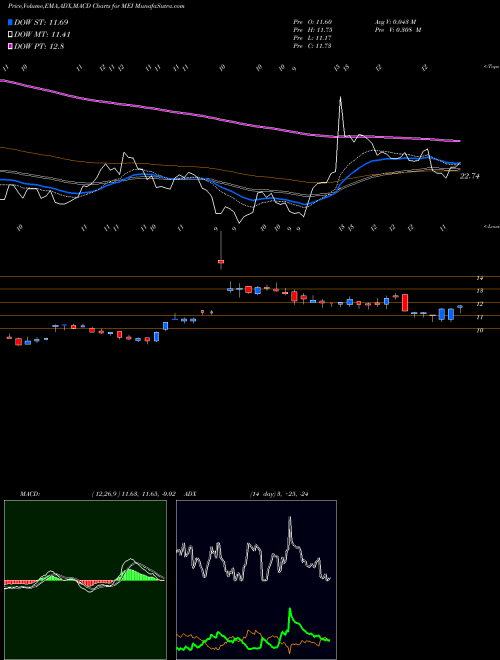Click the price axis label 11

[479, 317]
